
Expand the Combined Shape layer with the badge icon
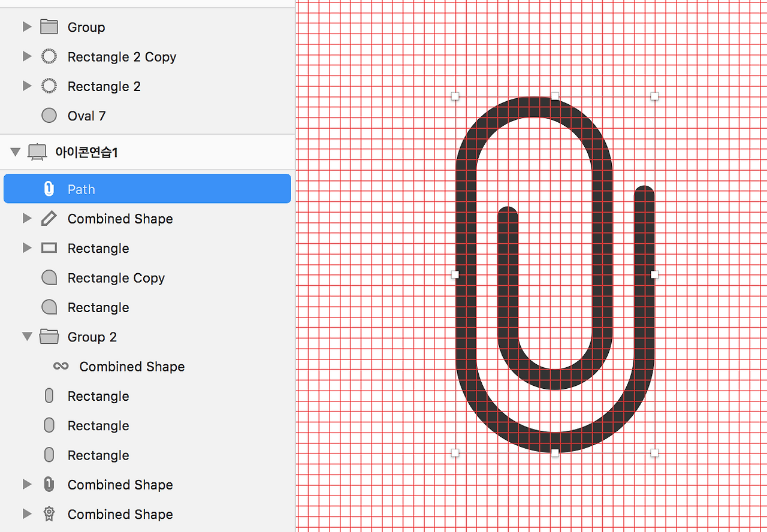[x=26, y=514]
